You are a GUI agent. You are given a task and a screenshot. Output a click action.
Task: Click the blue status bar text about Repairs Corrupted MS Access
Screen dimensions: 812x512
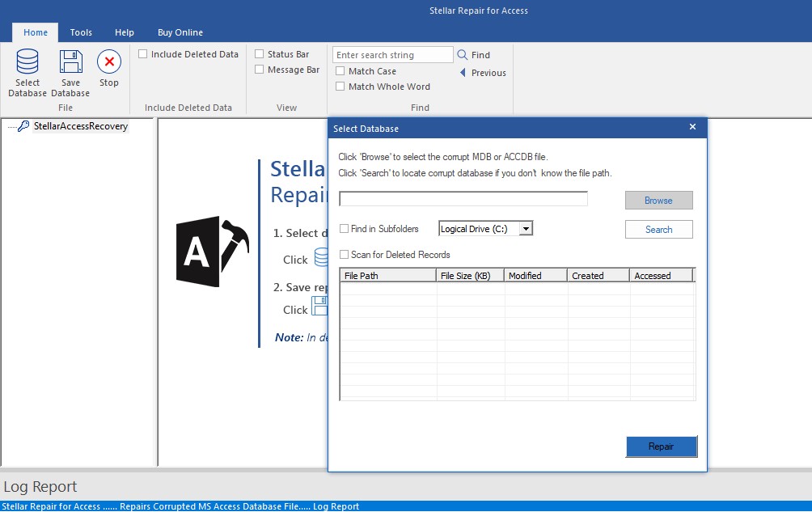(x=180, y=506)
